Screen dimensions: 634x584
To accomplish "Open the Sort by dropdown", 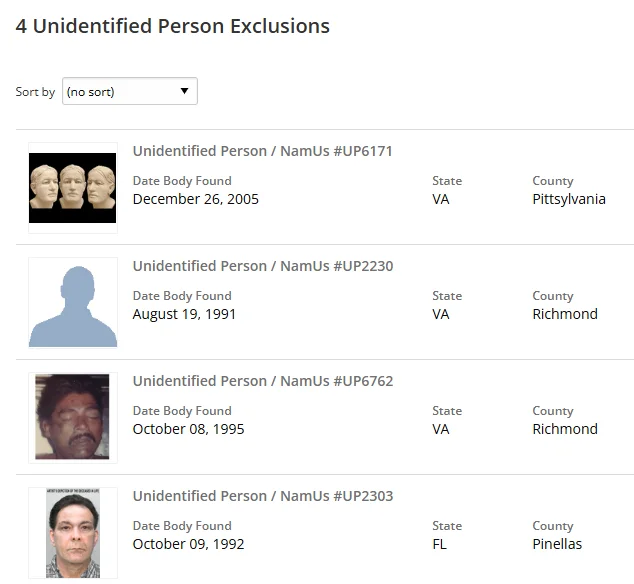I will [129, 92].
